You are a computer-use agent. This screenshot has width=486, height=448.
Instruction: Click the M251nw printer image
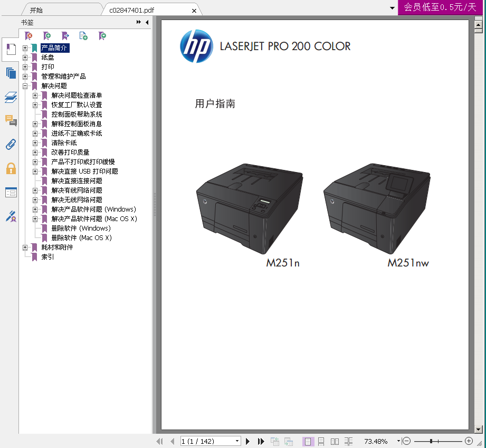pos(377,208)
